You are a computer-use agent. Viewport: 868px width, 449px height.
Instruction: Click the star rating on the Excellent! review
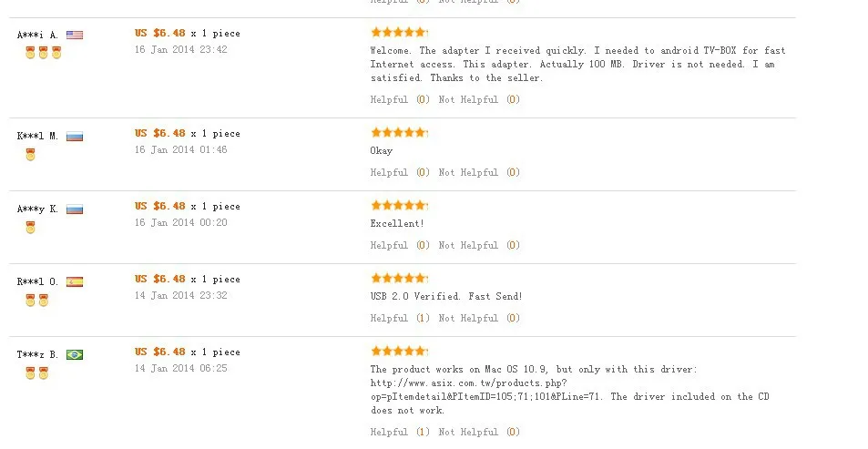pyautogui.click(x=399, y=206)
